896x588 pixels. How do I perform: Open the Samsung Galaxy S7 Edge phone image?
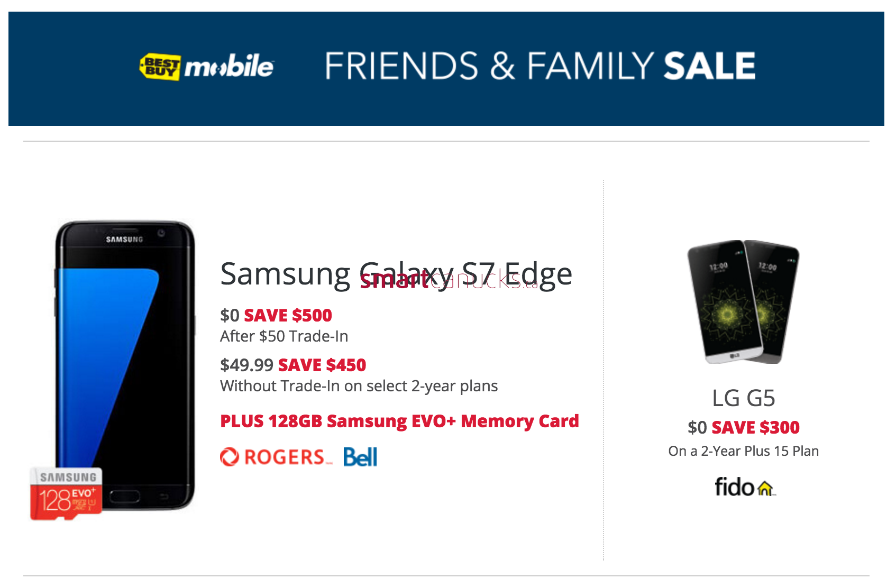tap(125, 365)
